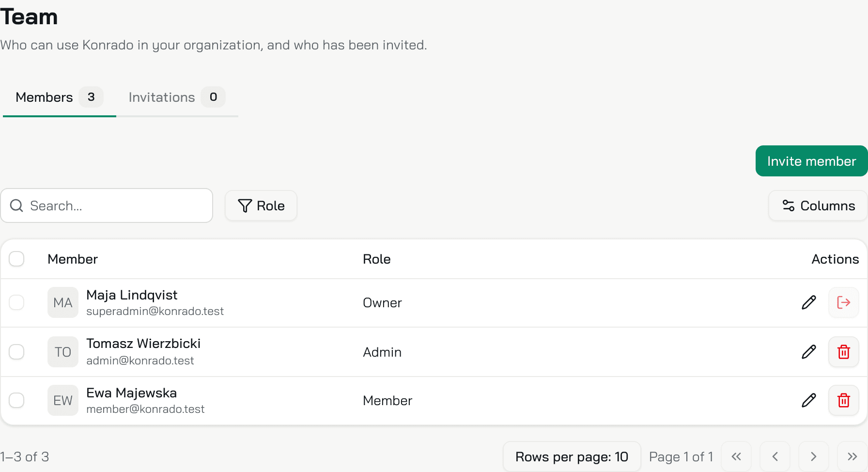This screenshot has height=472, width=868.
Task: Open the Columns visibility menu
Action: click(818, 205)
